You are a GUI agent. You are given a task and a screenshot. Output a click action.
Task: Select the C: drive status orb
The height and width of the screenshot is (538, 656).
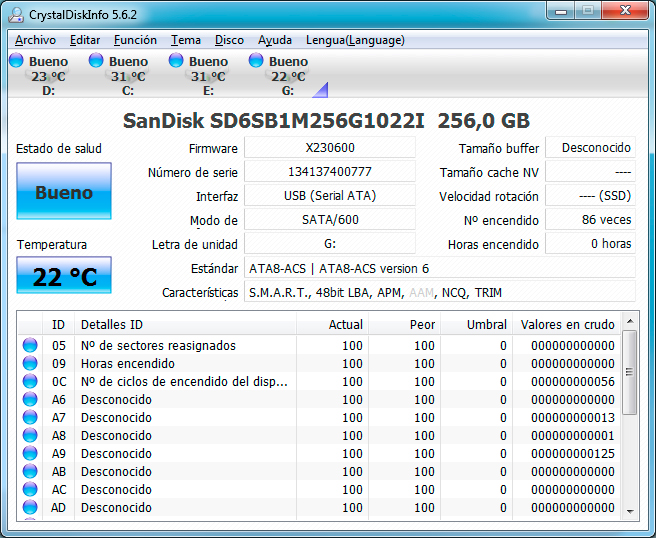pos(96,61)
